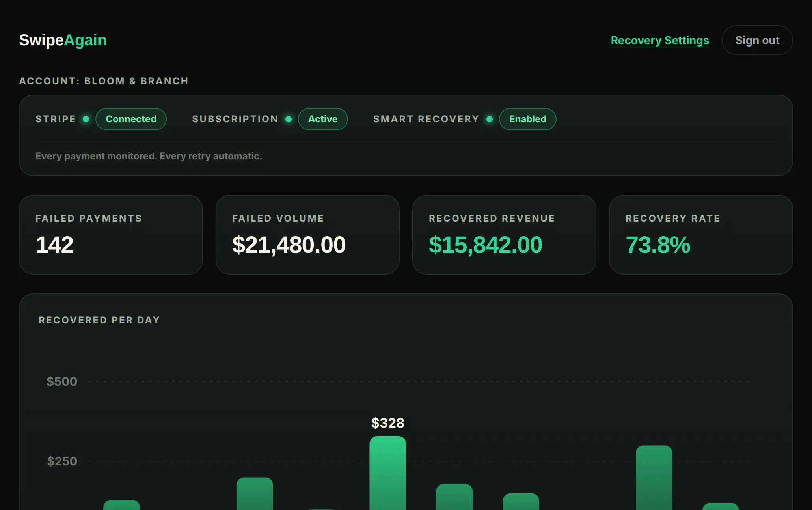812x510 pixels.
Task: Click the green dot beside Smart Recovery
Action: click(x=490, y=119)
